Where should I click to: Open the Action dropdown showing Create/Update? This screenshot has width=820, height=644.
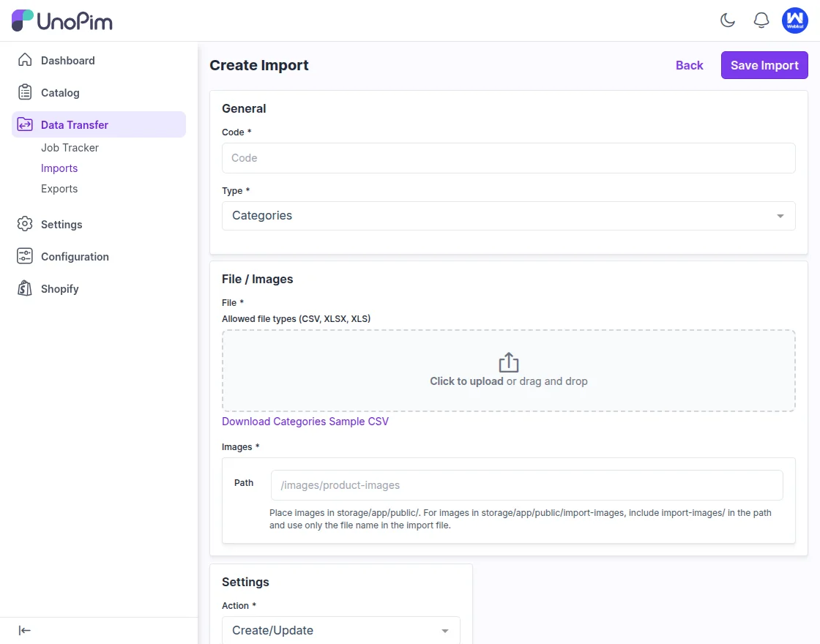pyautogui.click(x=340, y=630)
